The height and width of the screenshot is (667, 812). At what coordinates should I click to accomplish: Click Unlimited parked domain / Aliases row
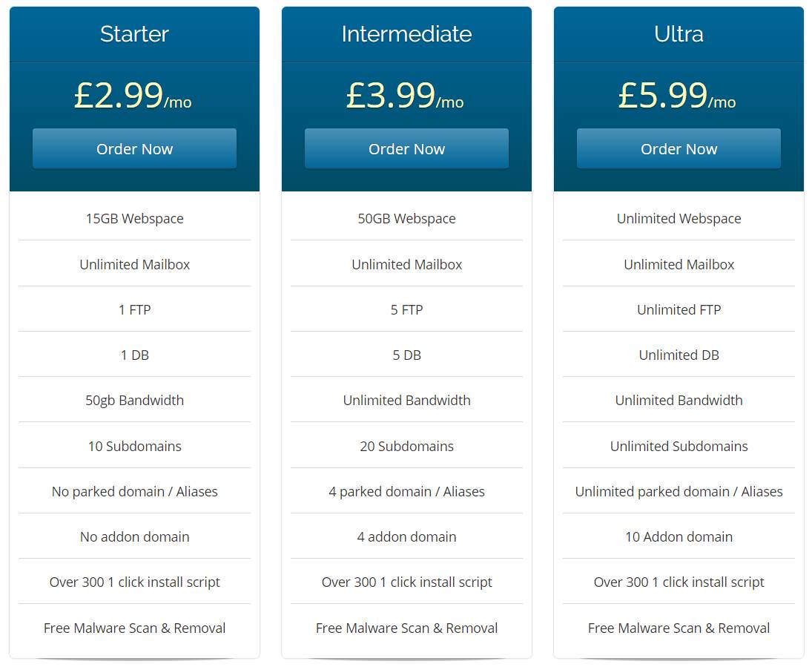pyautogui.click(x=679, y=491)
